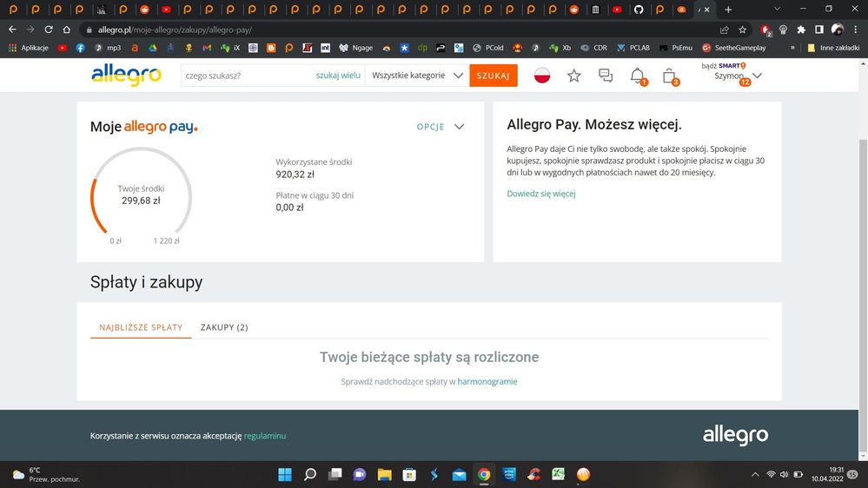Open the Inne zakładki bookmarks folder
The image size is (868, 488).
point(833,48)
